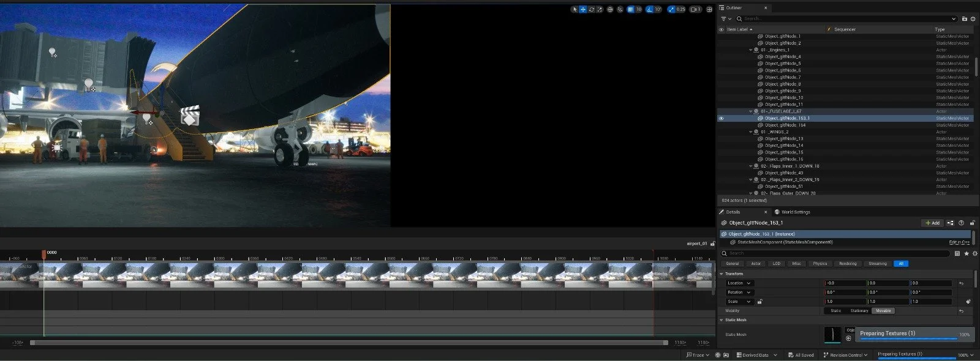Filter Details by Rendering category

(848, 264)
